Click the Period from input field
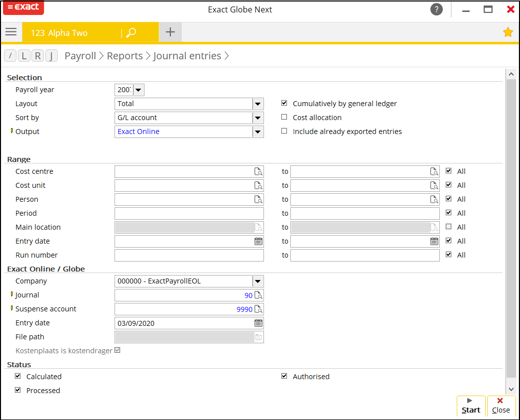The image size is (520, 420). 189,213
